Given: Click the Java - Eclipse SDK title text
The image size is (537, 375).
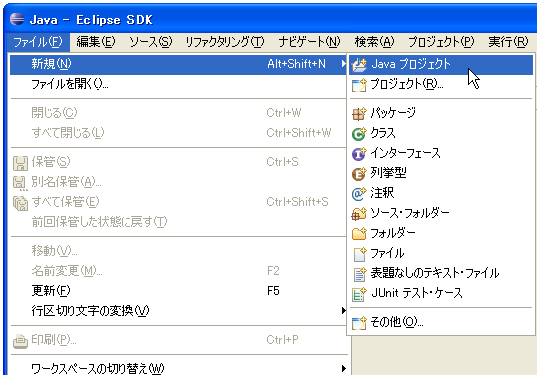Looking at the screenshot, I should [x=91, y=20].
